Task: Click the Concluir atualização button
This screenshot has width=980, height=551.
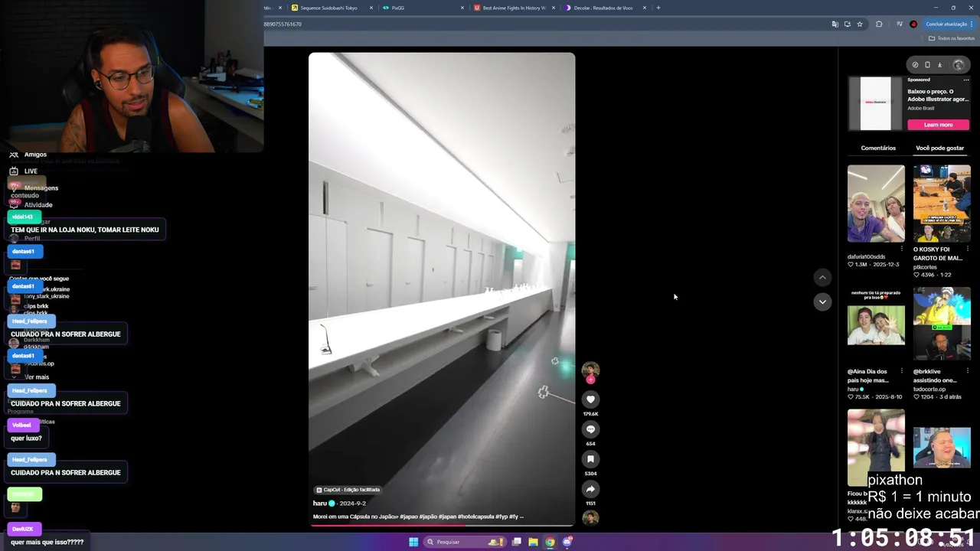Action: pyautogui.click(x=949, y=24)
